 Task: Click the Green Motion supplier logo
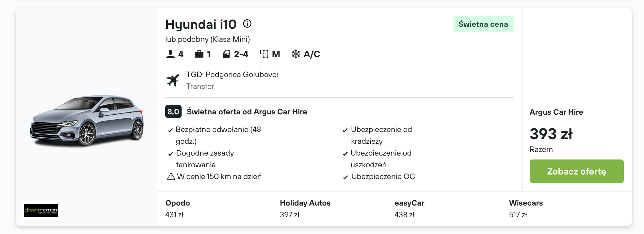tap(41, 210)
